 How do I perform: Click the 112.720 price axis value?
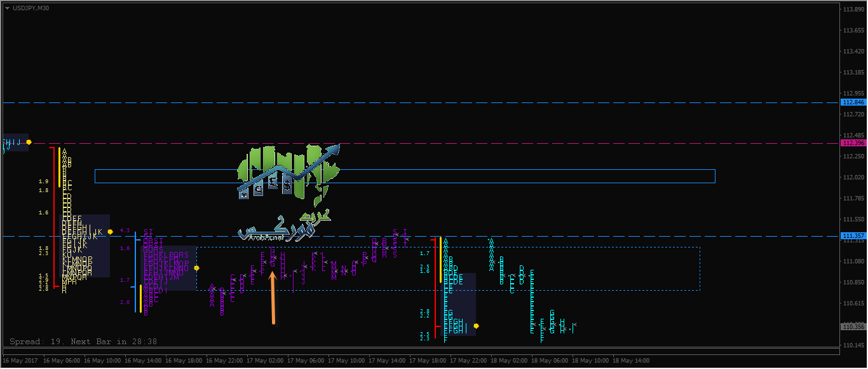(854, 115)
